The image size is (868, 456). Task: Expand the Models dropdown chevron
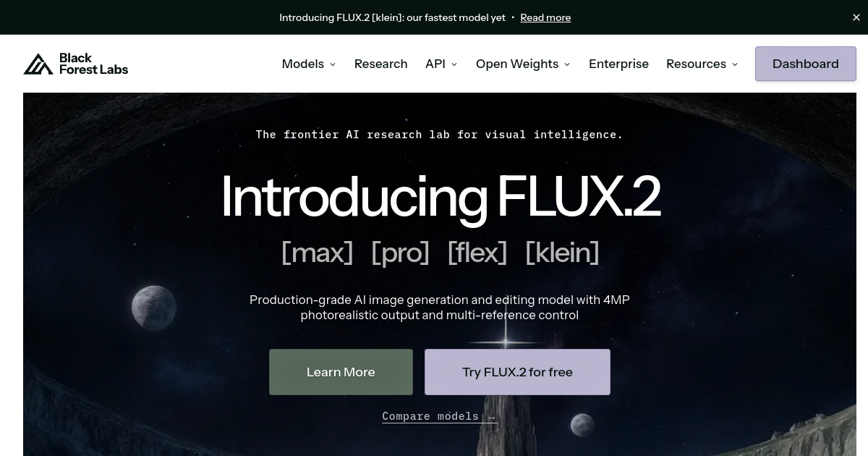tap(333, 64)
